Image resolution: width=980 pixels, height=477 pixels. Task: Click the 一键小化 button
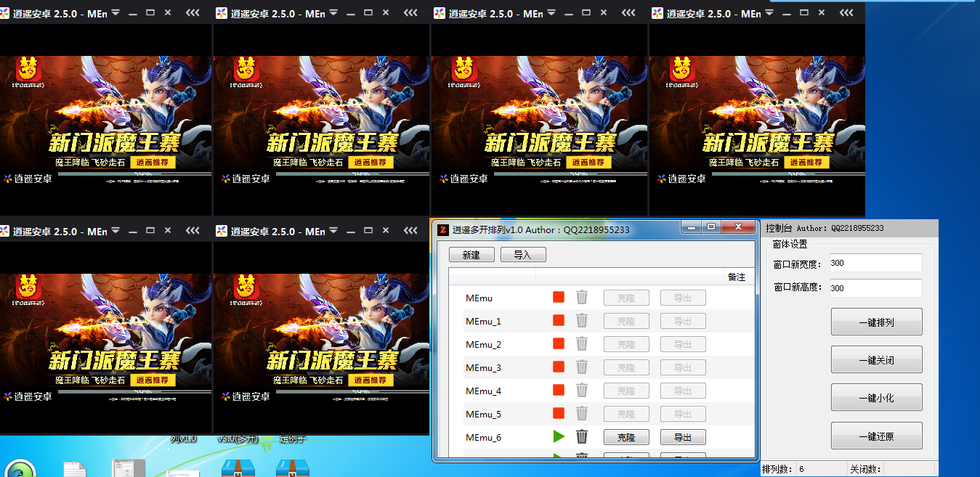tap(877, 398)
